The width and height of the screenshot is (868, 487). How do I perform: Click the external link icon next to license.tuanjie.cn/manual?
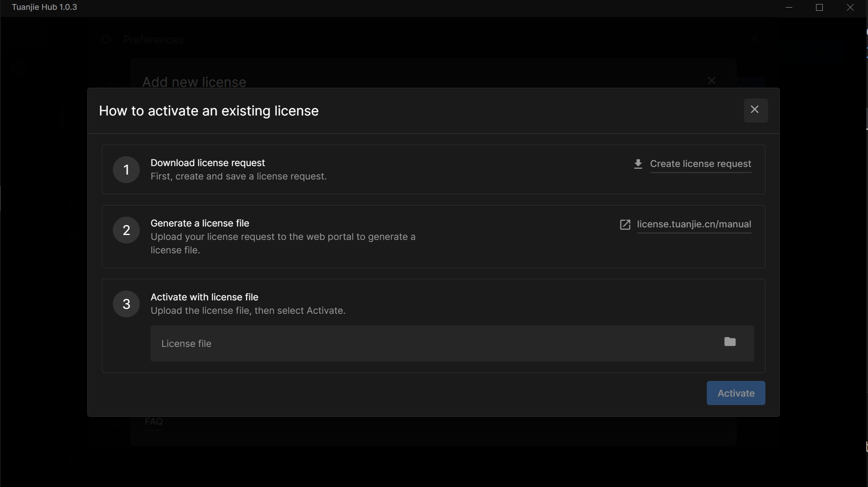click(626, 225)
